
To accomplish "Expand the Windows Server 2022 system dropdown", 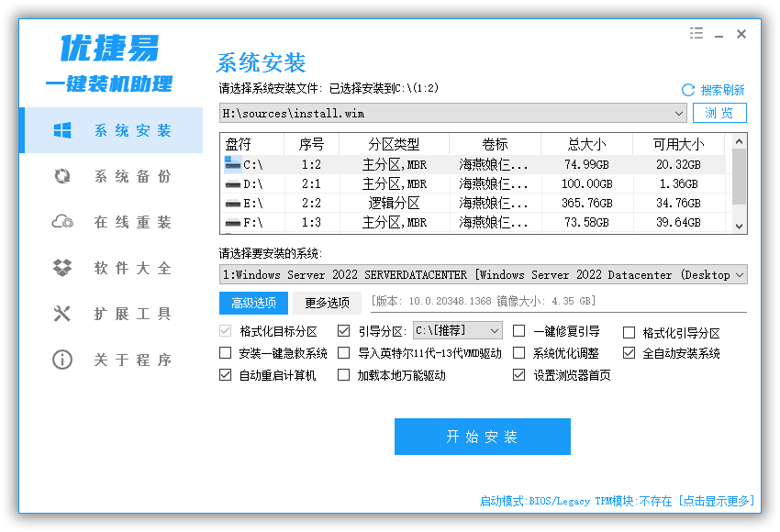I will (x=740, y=274).
